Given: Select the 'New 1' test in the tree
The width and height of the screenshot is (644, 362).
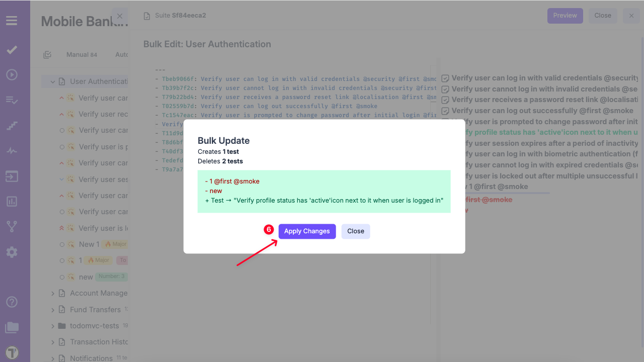Looking at the screenshot, I should 86,244.
